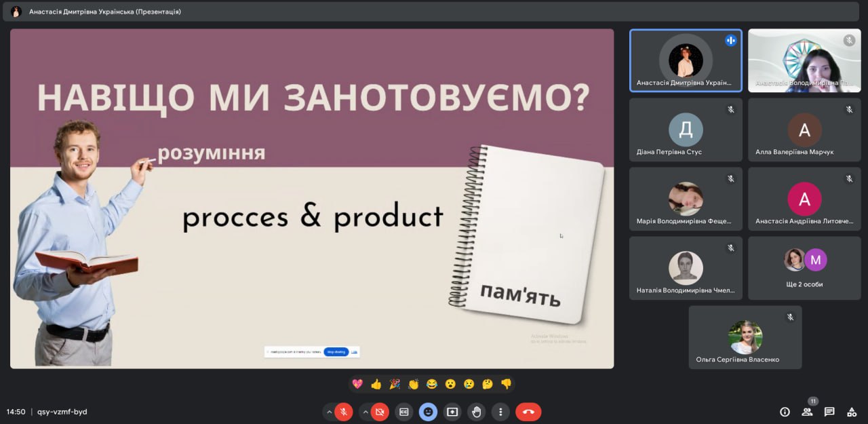
Task: Open the people list showing 11
Action: [x=807, y=412]
